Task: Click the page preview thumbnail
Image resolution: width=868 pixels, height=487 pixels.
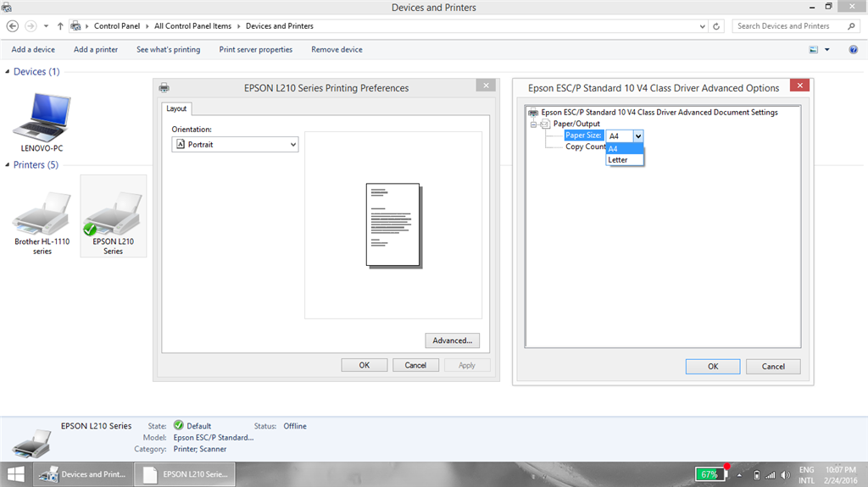Action: pyautogui.click(x=393, y=226)
